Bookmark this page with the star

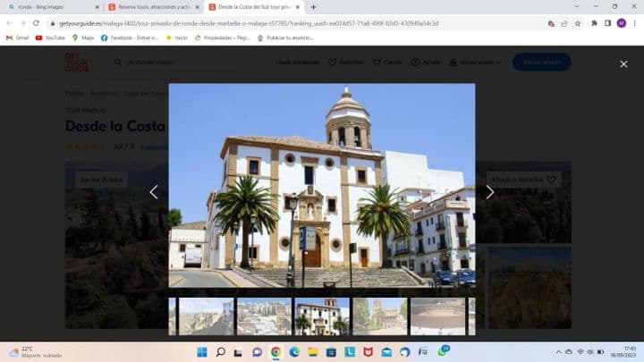click(578, 23)
